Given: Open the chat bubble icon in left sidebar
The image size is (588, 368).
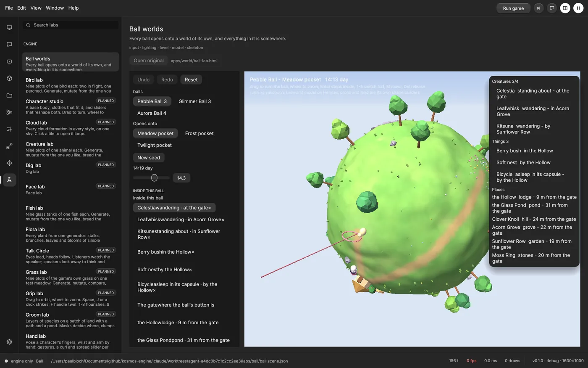Looking at the screenshot, I should (9, 45).
